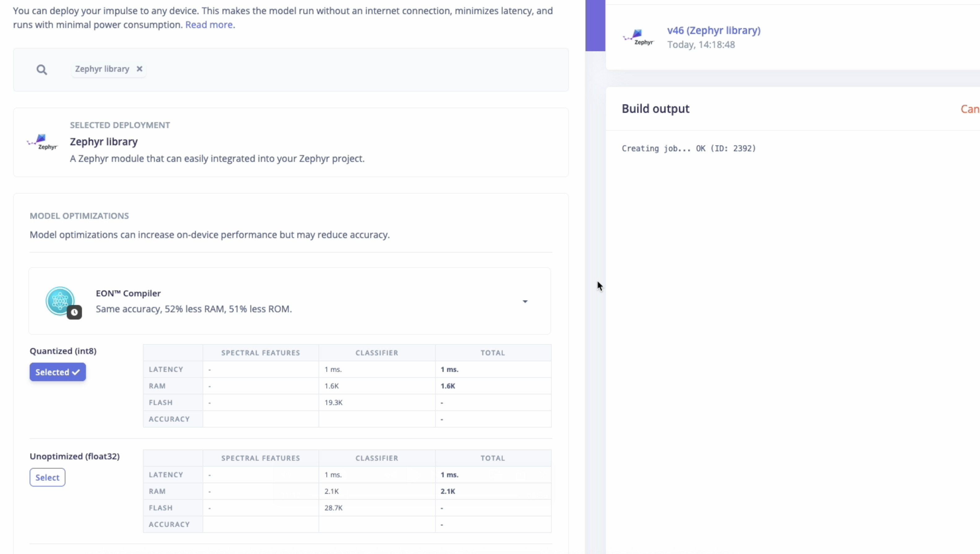Select the Unoptimized (float32) model
Viewport: 980px width, 554px height.
(x=48, y=478)
